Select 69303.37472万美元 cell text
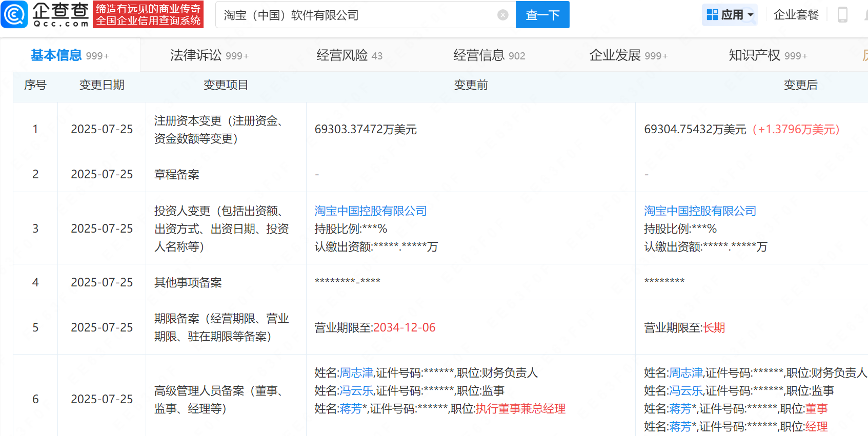The height and width of the screenshot is (436, 868). [366, 130]
